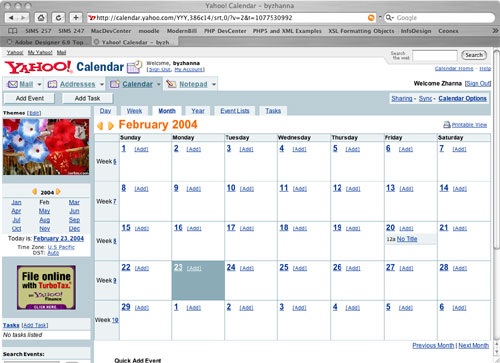The width and height of the screenshot is (500, 363).
Task: Go to previous month orange arrow
Action: (x=100, y=126)
